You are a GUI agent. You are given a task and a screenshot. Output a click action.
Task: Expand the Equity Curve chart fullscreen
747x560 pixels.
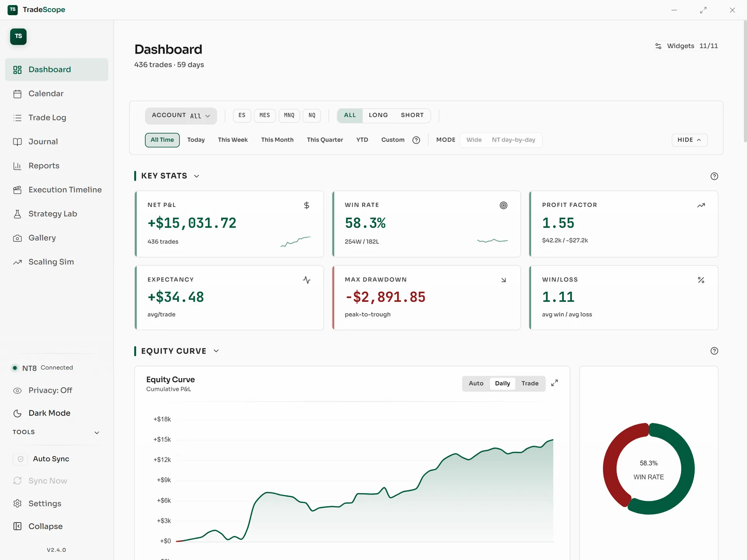tap(554, 383)
